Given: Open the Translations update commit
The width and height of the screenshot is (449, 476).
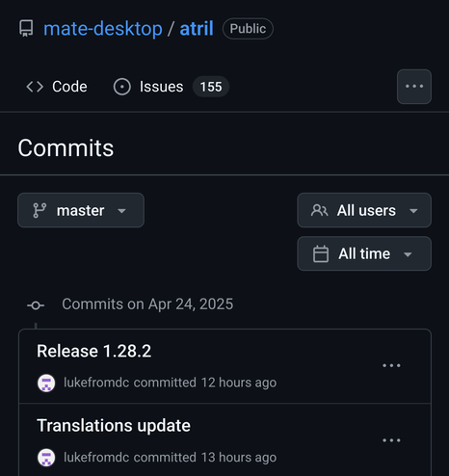Looking at the screenshot, I should (114, 426).
